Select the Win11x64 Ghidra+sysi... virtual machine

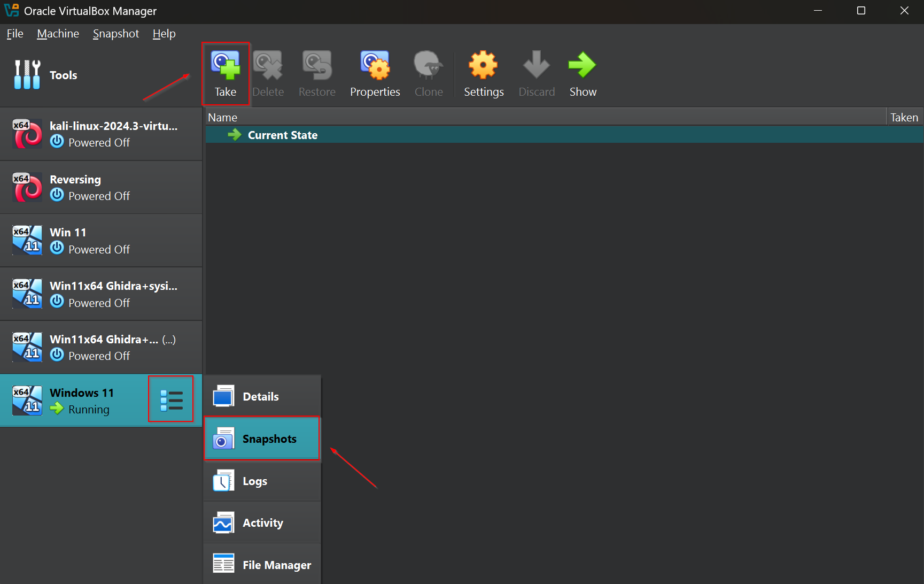[x=101, y=294]
